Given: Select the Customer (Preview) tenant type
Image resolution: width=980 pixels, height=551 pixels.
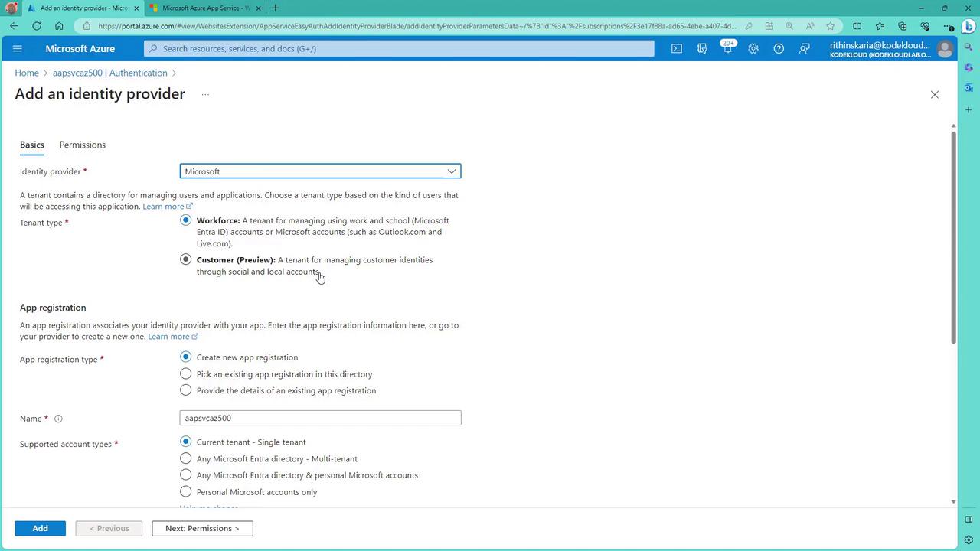Looking at the screenshot, I should [x=185, y=259].
